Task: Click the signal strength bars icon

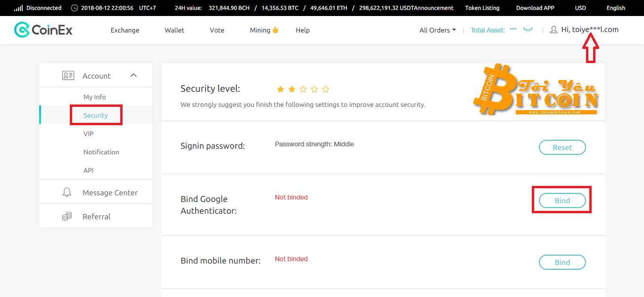Action: tap(18, 8)
